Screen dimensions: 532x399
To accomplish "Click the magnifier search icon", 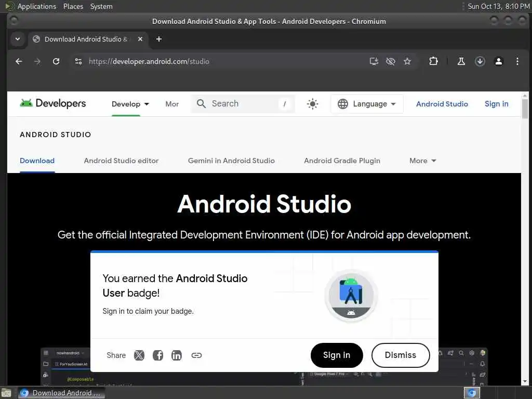I will click(x=201, y=103).
